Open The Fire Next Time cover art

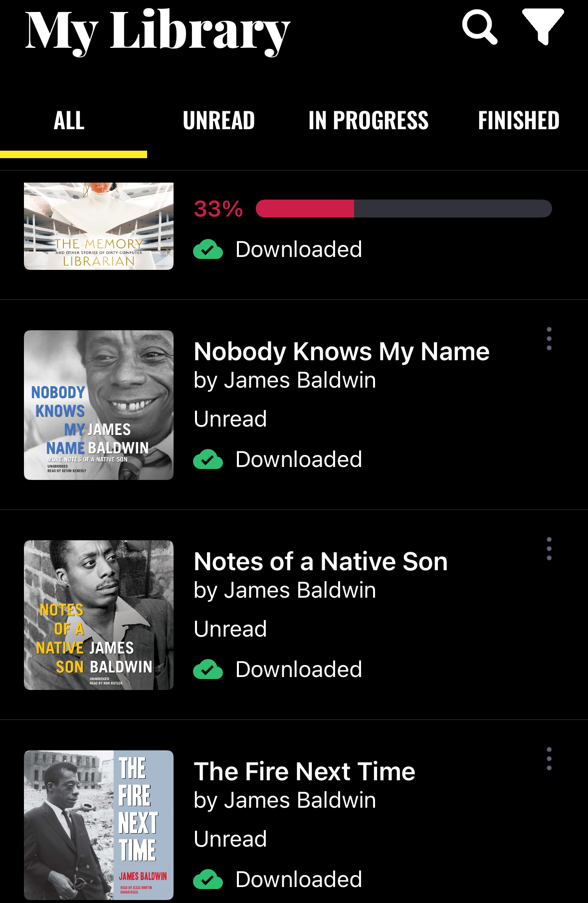coord(99,825)
